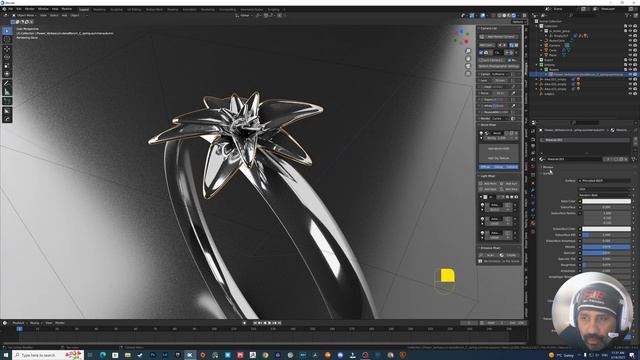640x360 pixels.
Task: Switch to the Geometry Nodes workspace tab
Action: pos(251,9)
